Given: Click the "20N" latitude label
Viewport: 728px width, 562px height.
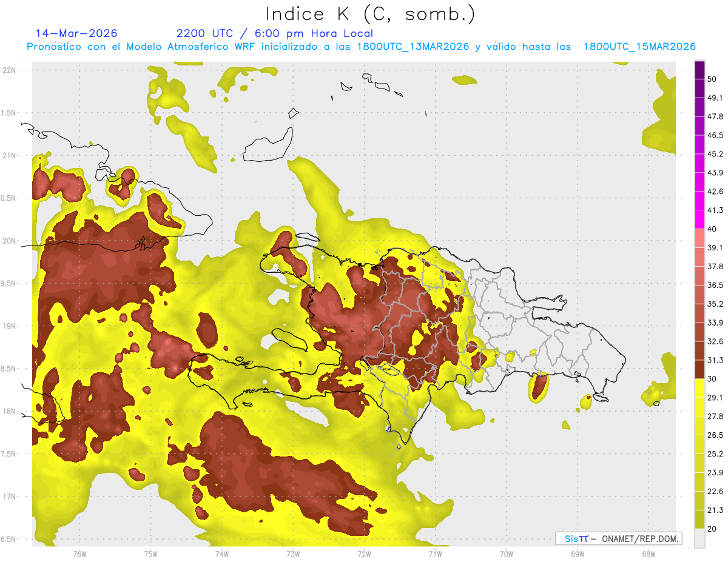Looking at the screenshot, I should 9,241.
